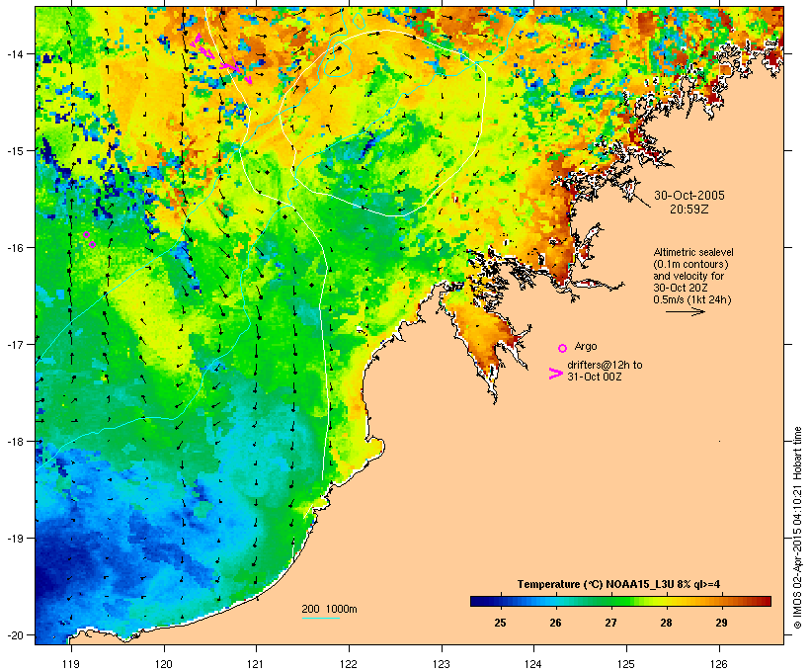Click the Argo magenta circle legend marker
The width and height of the screenshot is (810, 672).
[563, 349]
